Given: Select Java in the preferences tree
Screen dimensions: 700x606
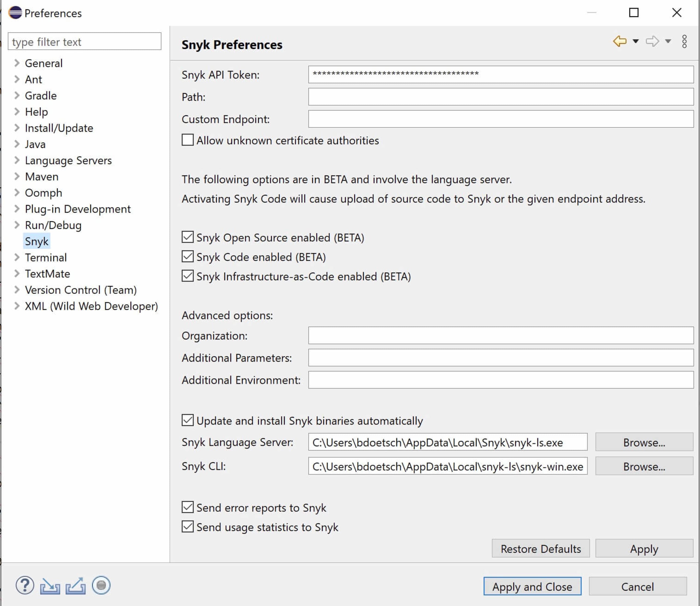Looking at the screenshot, I should [35, 144].
